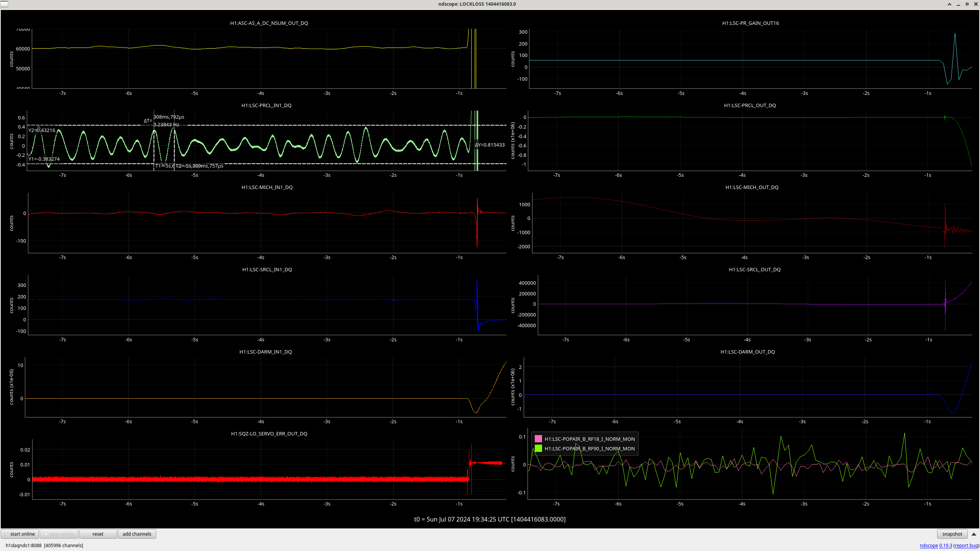Click the ΔY=0.815433 cursor readout
Image resolution: width=980 pixels, height=551 pixels.
coord(490,145)
